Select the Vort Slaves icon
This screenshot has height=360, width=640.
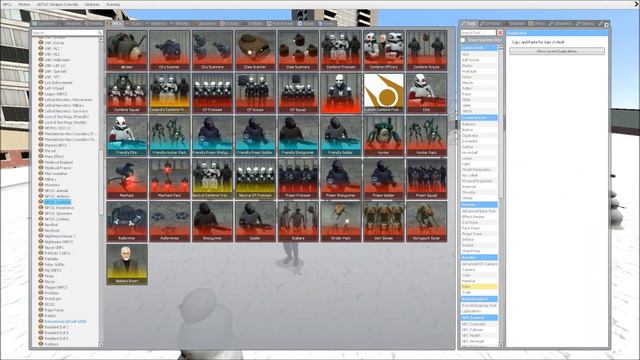pos(384,222)
